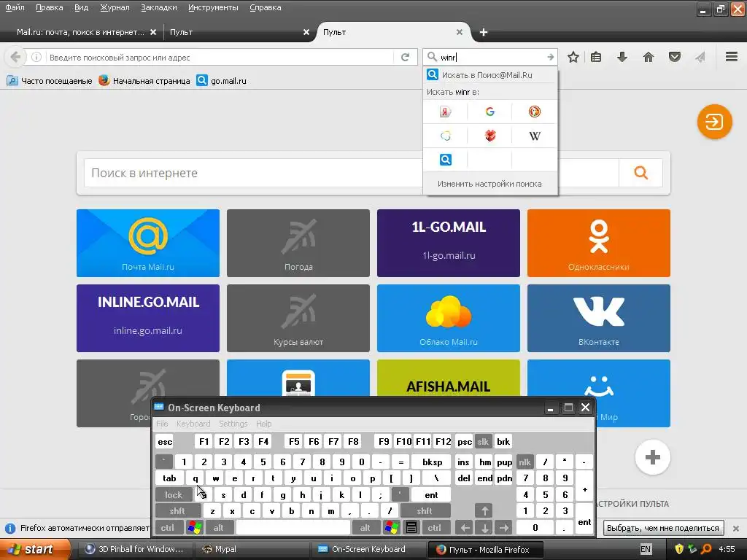The height and width of the screenshot is (560, 747).
Task: Switch to Mypal taskbar item
Action: click(252, 549)
